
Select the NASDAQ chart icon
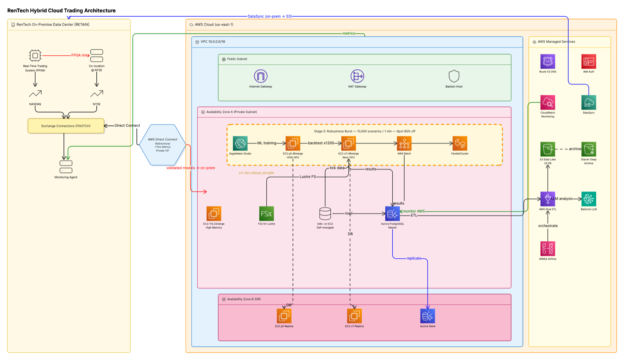[x=35, y=94]
